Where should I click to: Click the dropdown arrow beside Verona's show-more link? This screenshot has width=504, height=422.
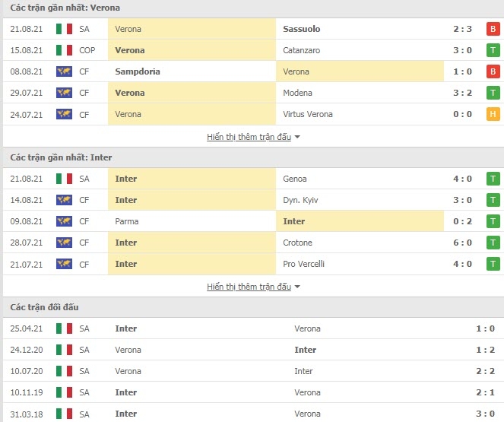coord(297,137)
